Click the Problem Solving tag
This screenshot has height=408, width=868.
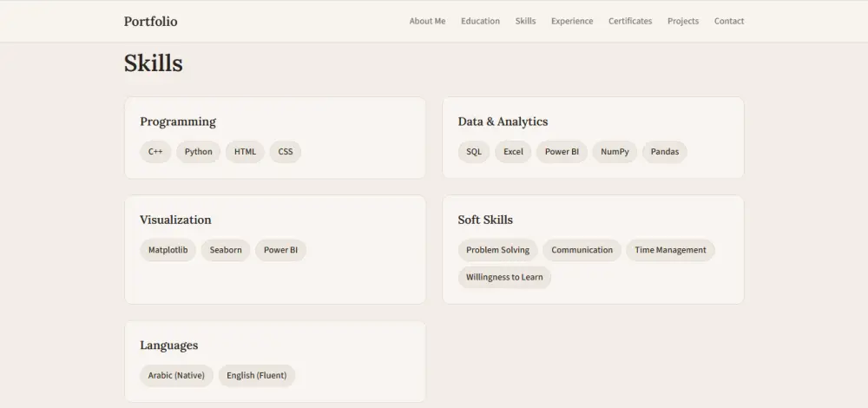(x=497, y=250)
